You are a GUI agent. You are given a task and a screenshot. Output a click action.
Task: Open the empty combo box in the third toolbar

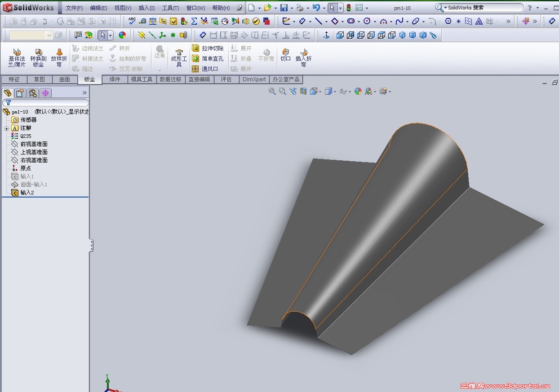[x=31, y=35]
